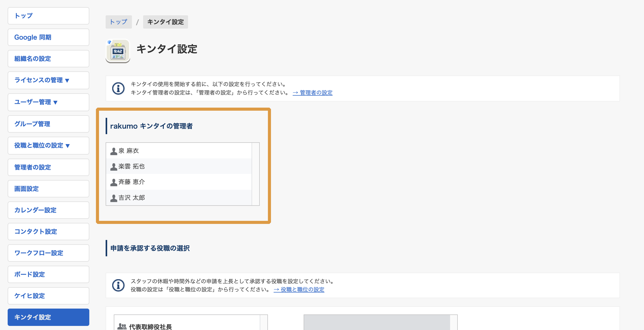Open 管理者の設定 from the sidebar

click(x=48, y=167)
